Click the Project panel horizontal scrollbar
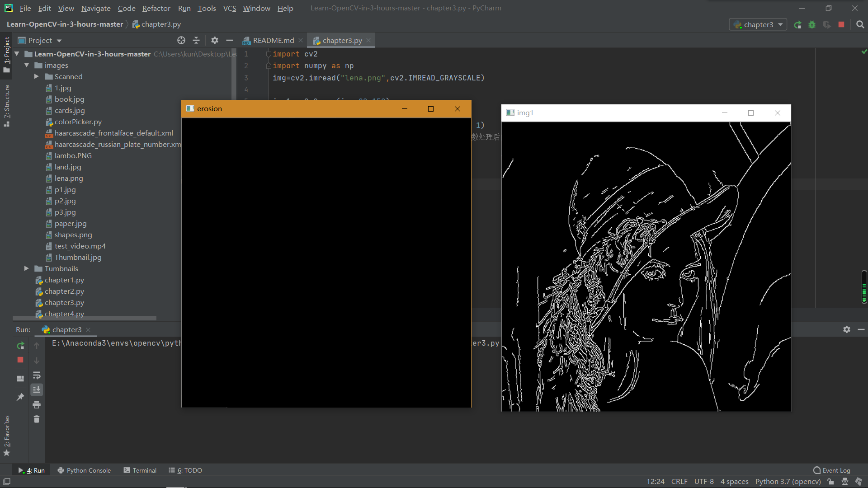868x488 pixels. click(x=85, y=318)
